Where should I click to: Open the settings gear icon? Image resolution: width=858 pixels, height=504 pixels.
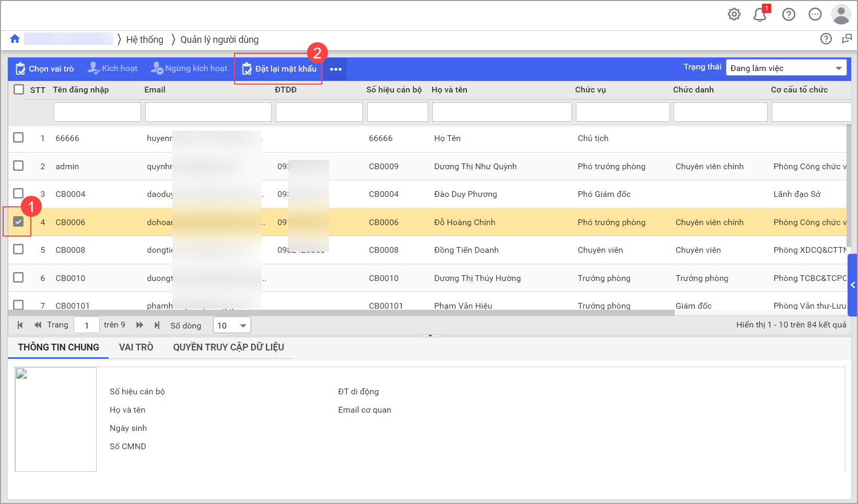click(734, 15)
